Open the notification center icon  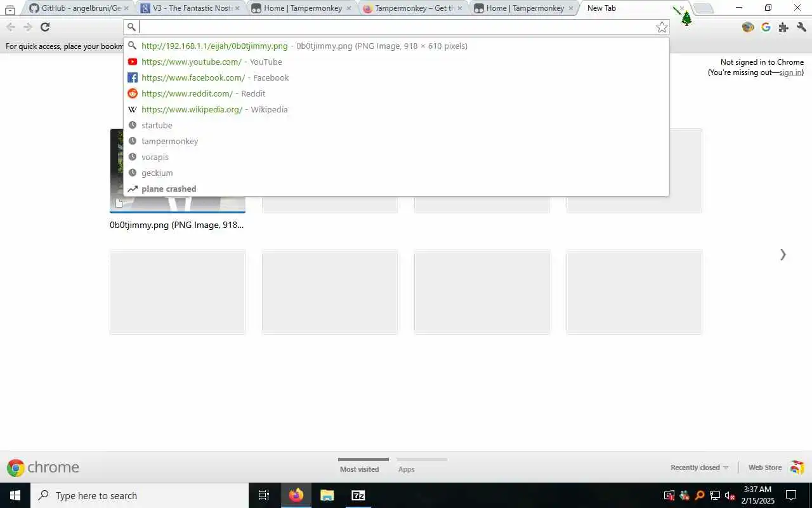tap(792, 495)
